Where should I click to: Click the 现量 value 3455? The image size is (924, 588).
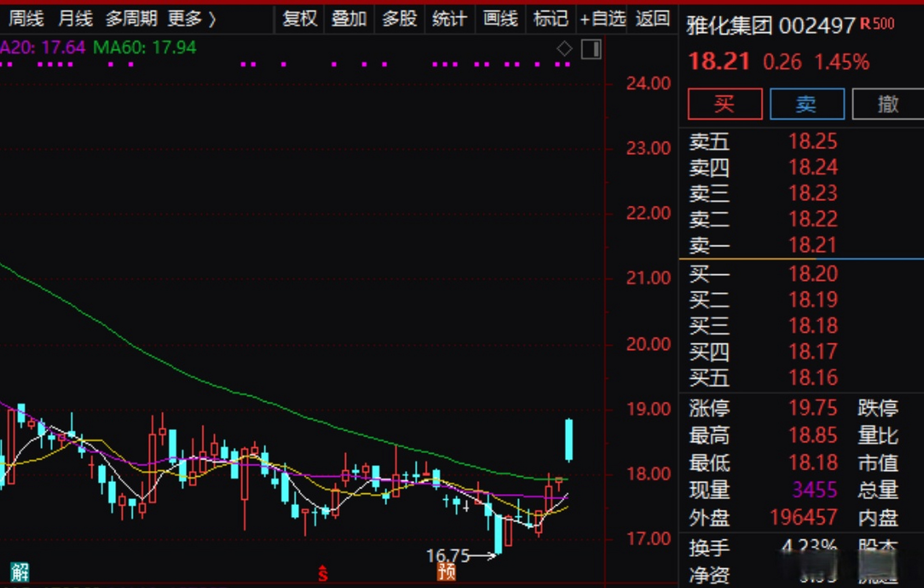click(x=814, y=490)
